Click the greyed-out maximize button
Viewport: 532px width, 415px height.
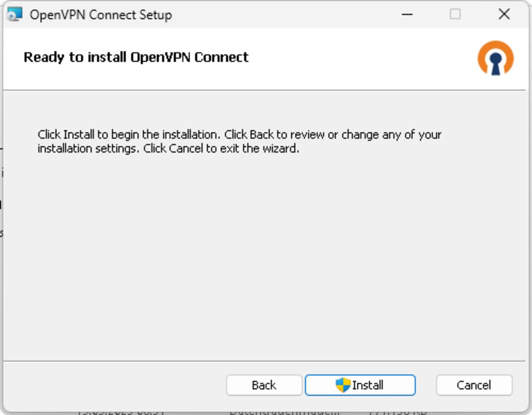[455, 15]
